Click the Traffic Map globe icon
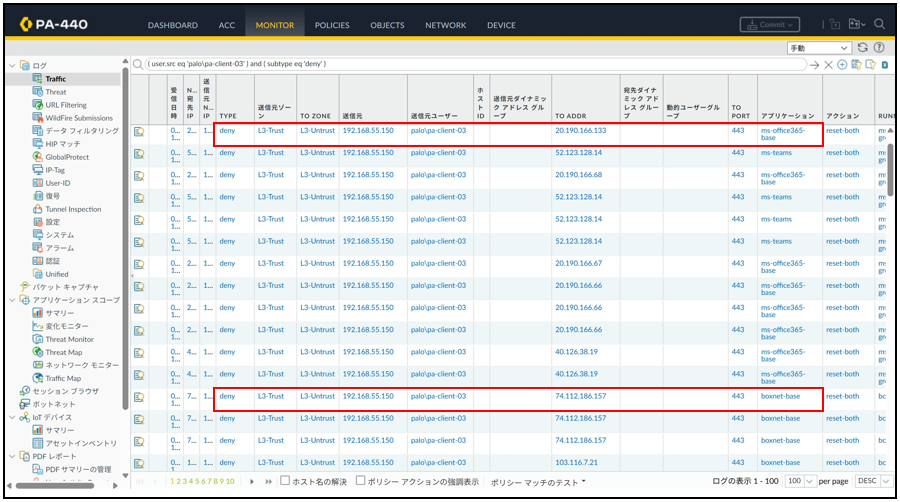 [38, 378]
